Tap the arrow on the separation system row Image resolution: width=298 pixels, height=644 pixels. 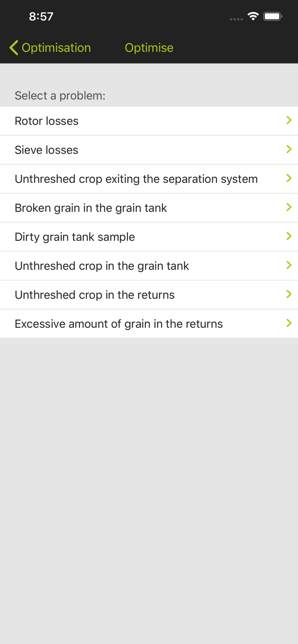(289, 178)
